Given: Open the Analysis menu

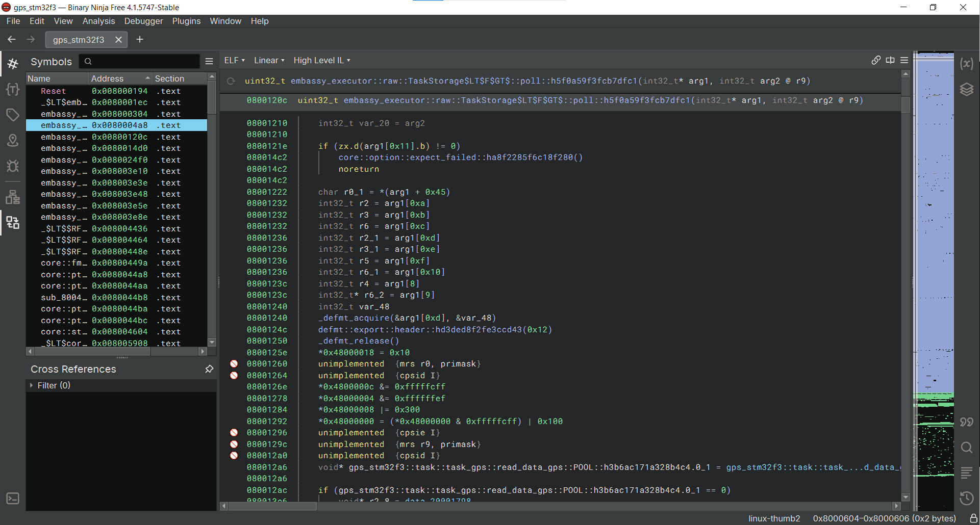Looking at the screenshot, I should tap(98, 21).
